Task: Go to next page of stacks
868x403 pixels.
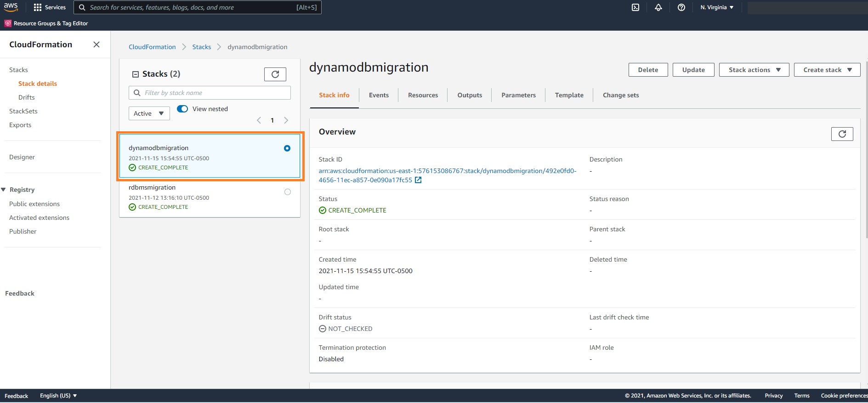Action: (286, 120)
